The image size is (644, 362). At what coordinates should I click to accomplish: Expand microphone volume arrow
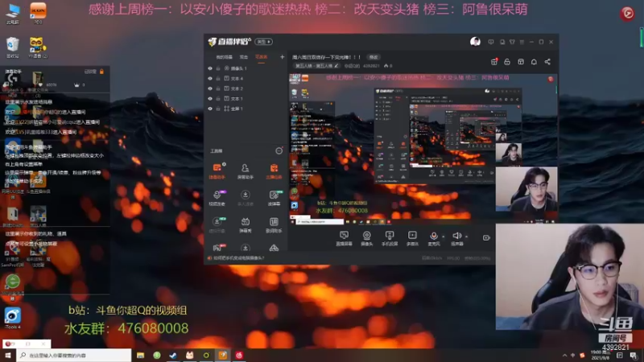click(x=443, y=237)
